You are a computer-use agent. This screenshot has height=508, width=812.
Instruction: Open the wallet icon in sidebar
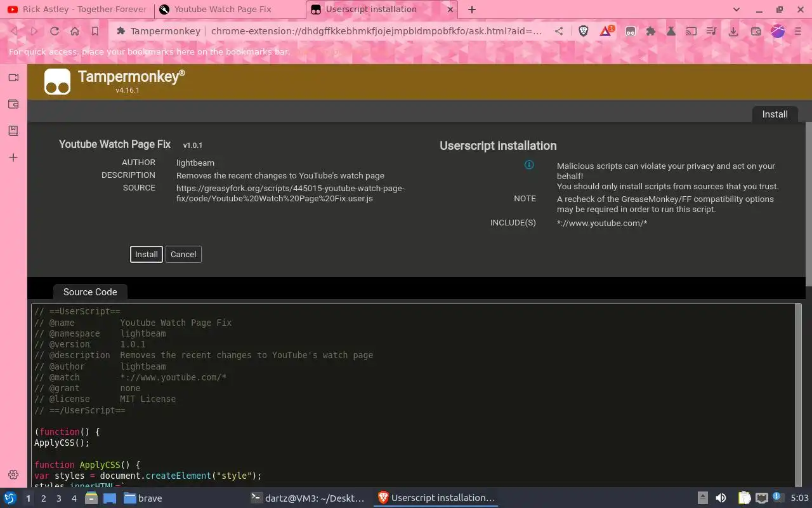[x=13, y=104]
